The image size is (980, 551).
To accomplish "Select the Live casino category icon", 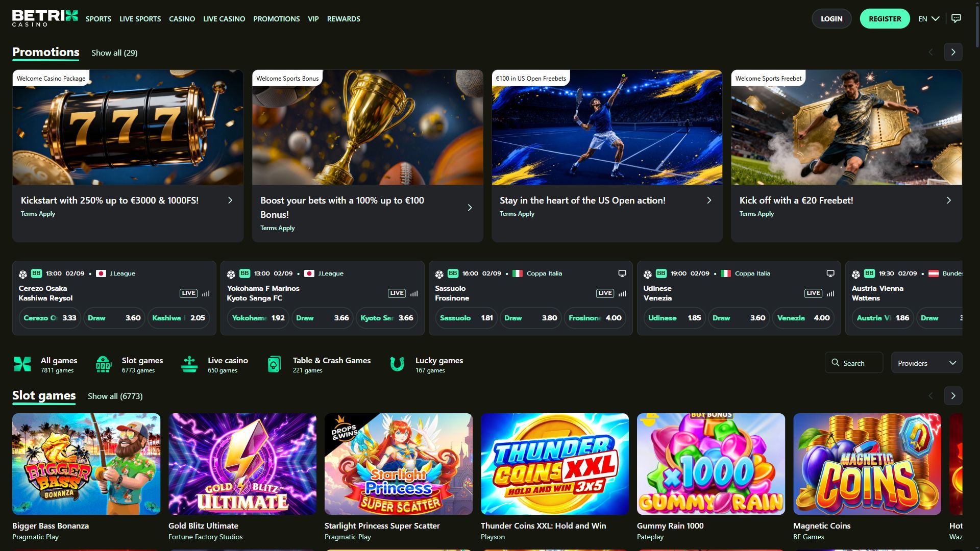I will click(189, 364).
